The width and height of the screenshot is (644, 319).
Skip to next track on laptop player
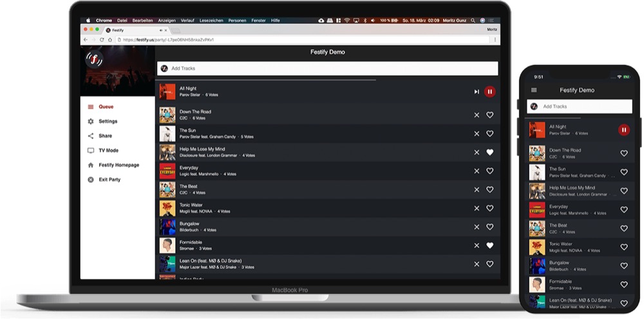point(477,92)
